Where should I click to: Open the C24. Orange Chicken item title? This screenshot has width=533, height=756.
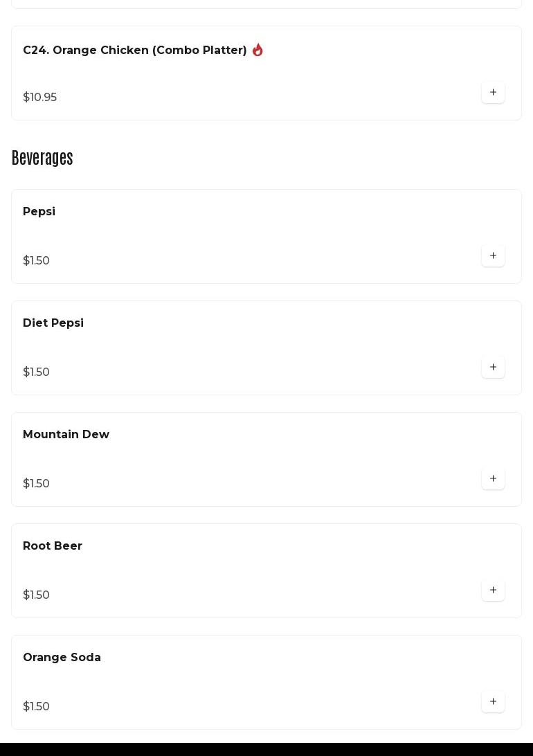(x=134, y=51)
